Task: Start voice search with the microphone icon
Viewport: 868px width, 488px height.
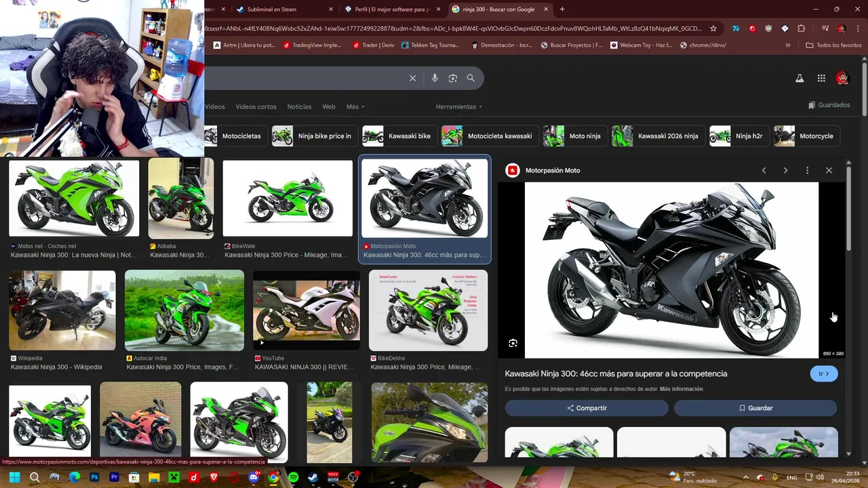Action: tap(435, 78)
